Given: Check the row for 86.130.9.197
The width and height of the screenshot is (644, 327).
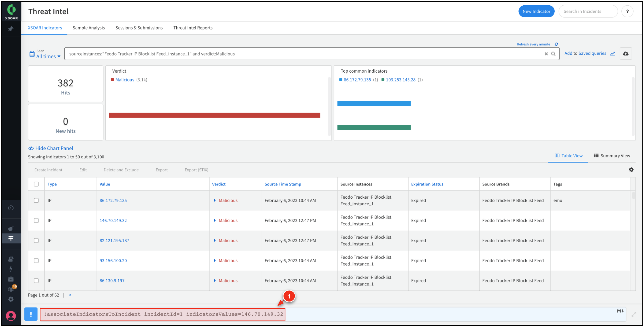Looking at the screenshot, I should pyautogui.click(x=36, y=281).
